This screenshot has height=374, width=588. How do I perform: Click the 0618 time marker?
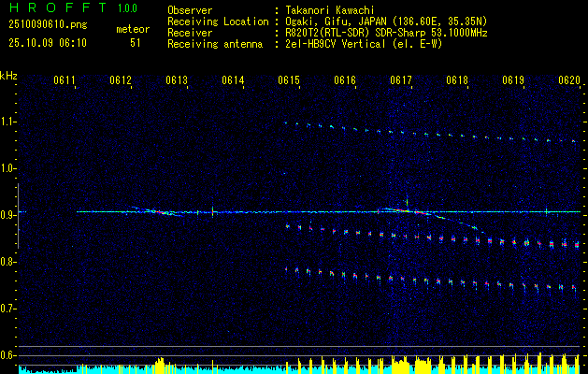click(457, 79)
